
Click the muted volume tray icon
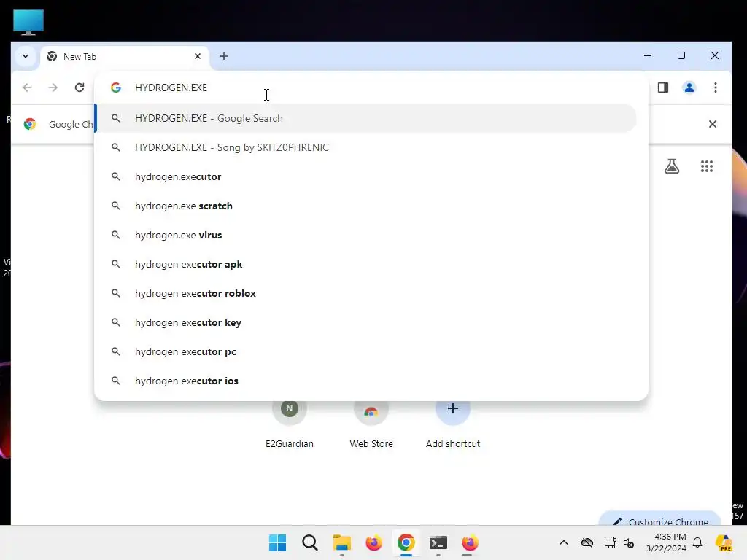pos(629,542)
